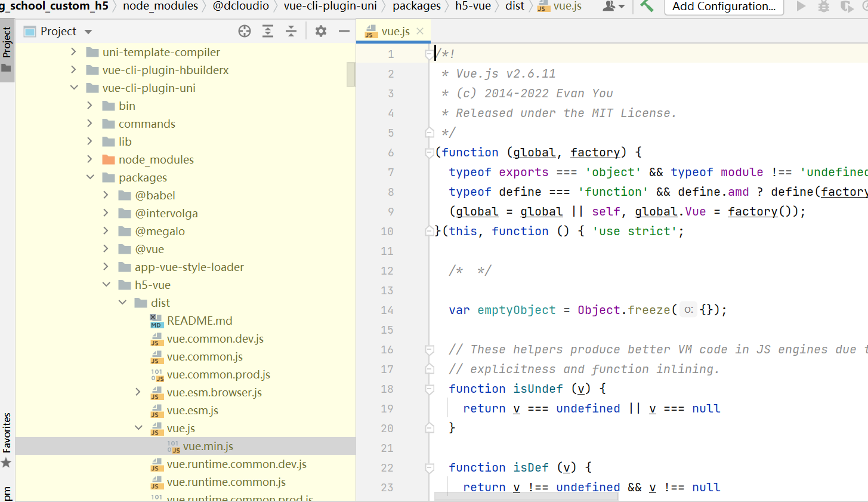Expand the @megalo folder arrow
This screenshot has height=502, width=868.
click(106, 231)
